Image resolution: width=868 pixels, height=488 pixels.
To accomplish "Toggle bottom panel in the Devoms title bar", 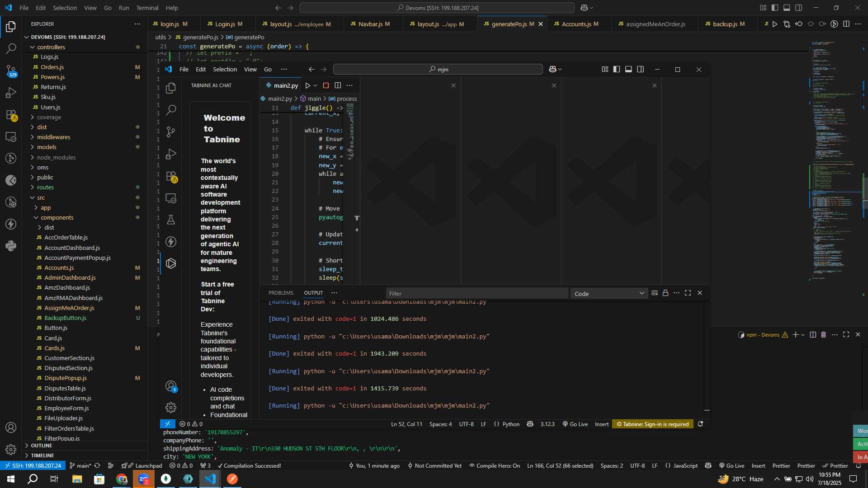I will [787, 8].
